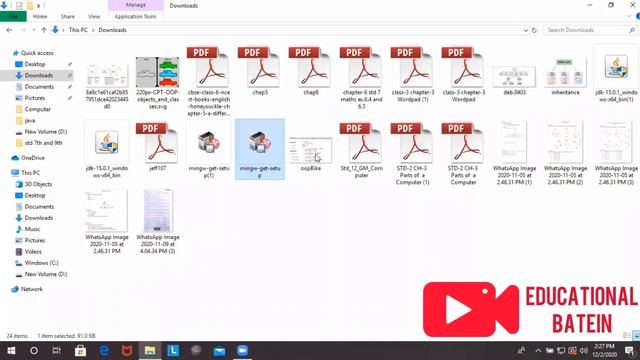The width and height of the screenshot is (640, 360).
Task: Click the Up to parent folder arrow
Action: (x=44, y=30)
